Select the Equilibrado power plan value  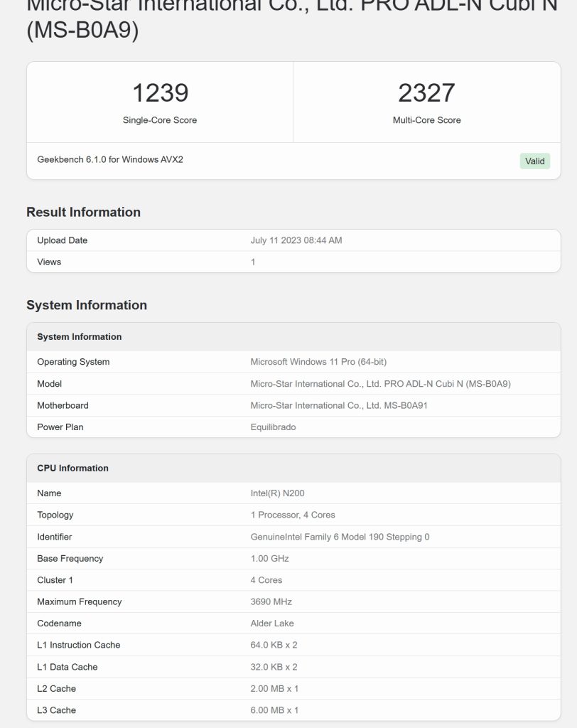pos(273,427)
